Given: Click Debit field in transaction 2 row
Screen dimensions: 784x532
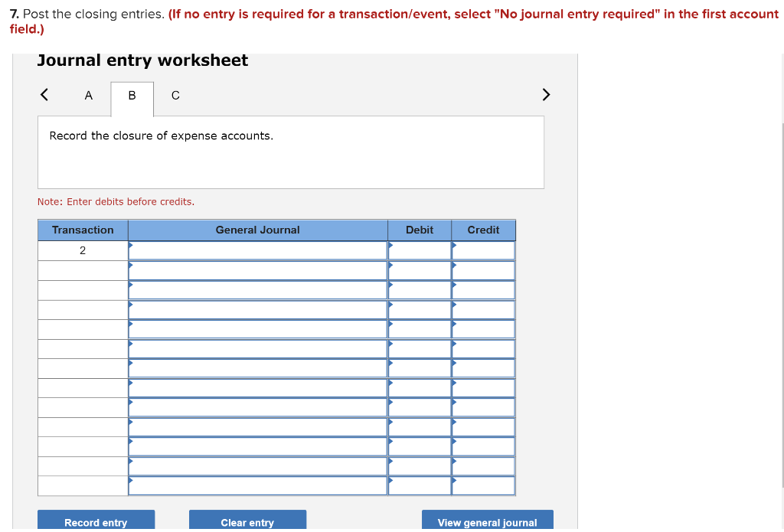Looking at the screenshot, I should [x=420, y=250].
